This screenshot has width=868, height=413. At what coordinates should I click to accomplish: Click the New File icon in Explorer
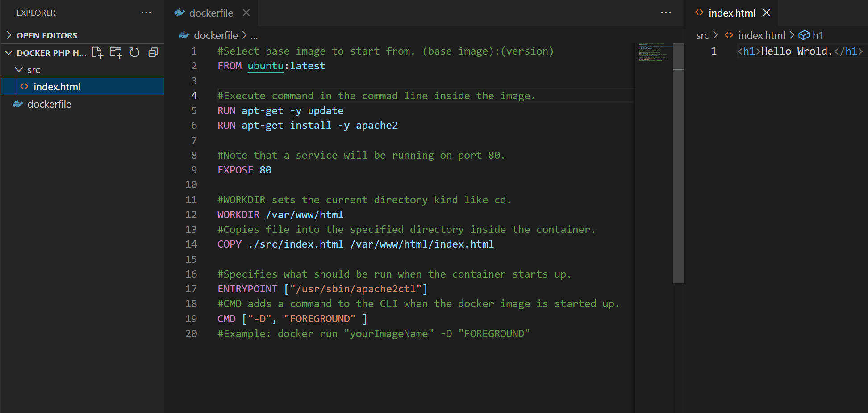(x=97, y=53)
